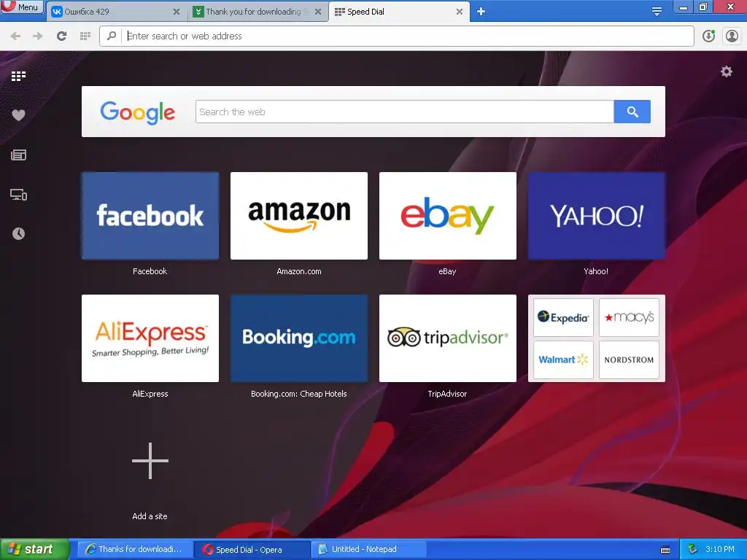
Task: Open the TripAdvisor speed dial tile
Action: tap(447, 338)
